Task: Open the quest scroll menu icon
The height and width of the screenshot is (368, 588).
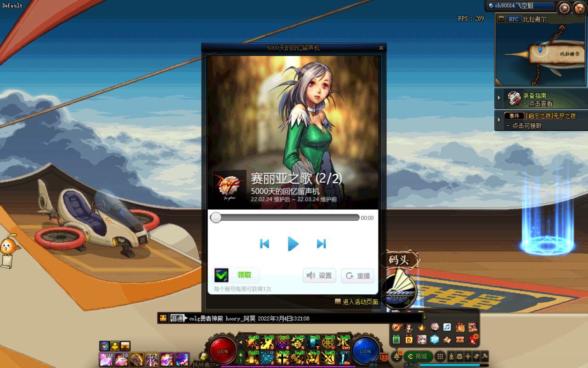Action: [476, 356]
